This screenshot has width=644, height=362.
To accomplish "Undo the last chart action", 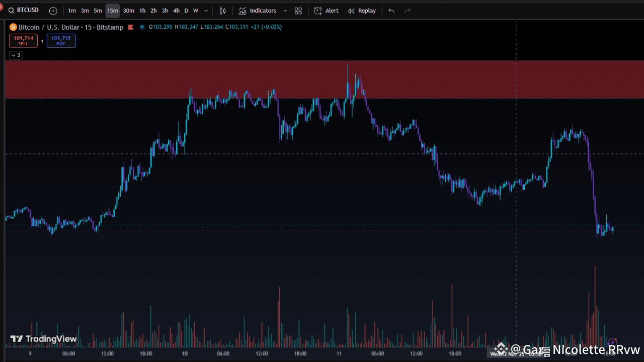I will pyautogui.click(x=391, y=11).
